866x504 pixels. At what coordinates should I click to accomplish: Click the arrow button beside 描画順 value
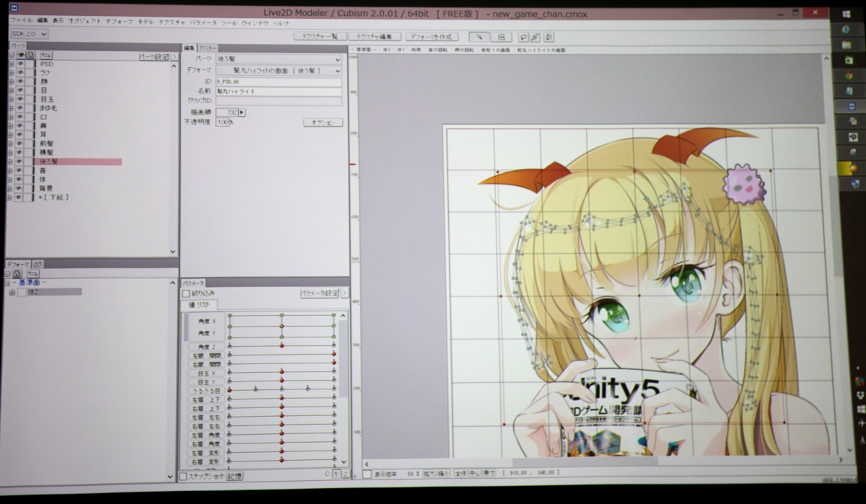click(x=242, y=112)
